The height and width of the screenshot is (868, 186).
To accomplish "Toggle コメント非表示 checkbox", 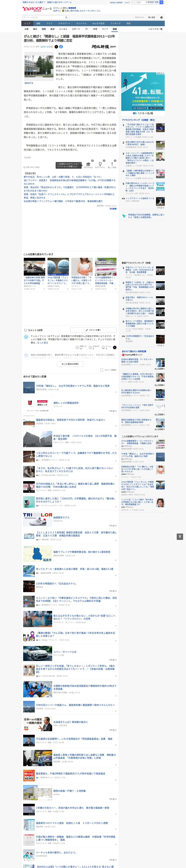I will point(102,370).
